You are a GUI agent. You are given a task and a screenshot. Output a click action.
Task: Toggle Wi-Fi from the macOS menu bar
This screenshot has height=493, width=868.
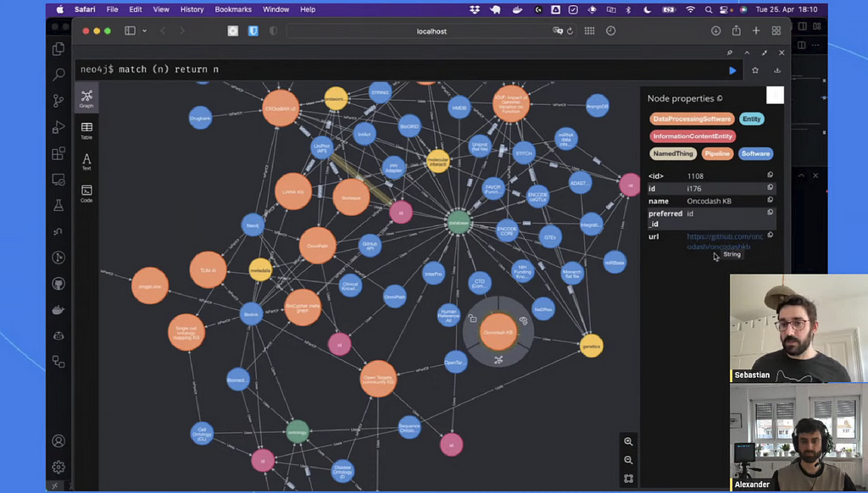690,9
